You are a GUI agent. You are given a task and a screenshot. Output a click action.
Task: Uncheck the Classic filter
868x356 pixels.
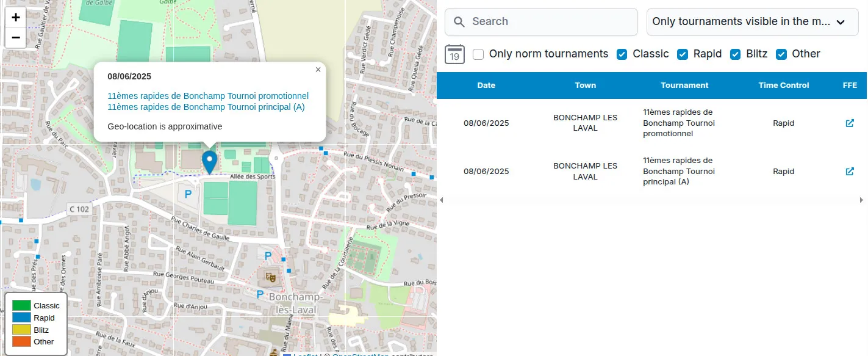click(x=622, y=54)
